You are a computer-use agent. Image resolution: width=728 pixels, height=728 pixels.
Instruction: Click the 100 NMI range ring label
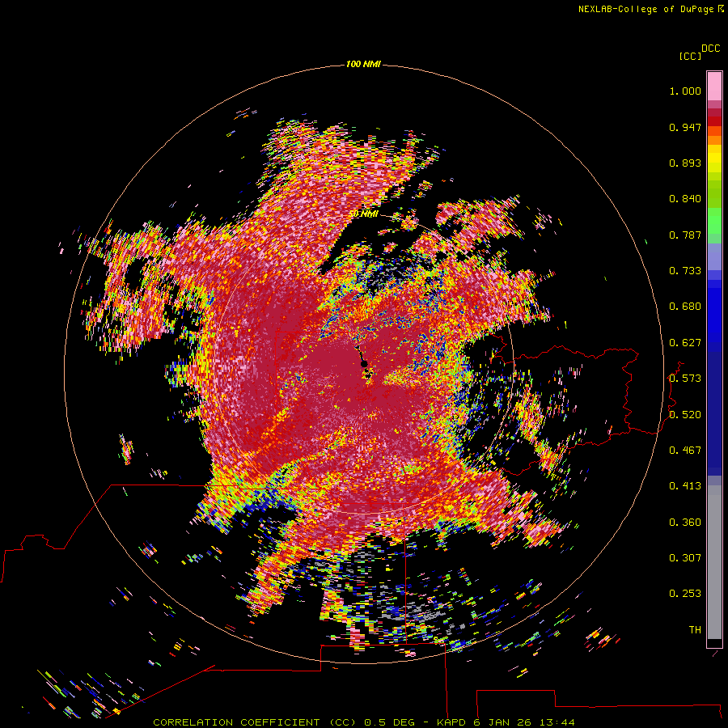tap(363, 64)
